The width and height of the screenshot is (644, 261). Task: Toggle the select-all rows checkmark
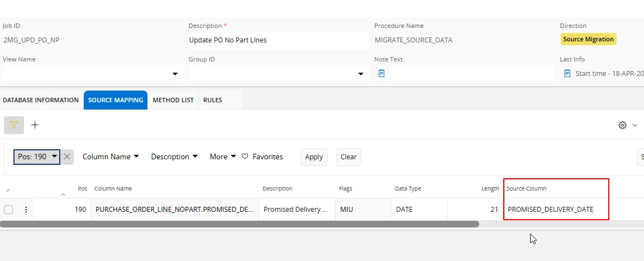coord(8,189)
